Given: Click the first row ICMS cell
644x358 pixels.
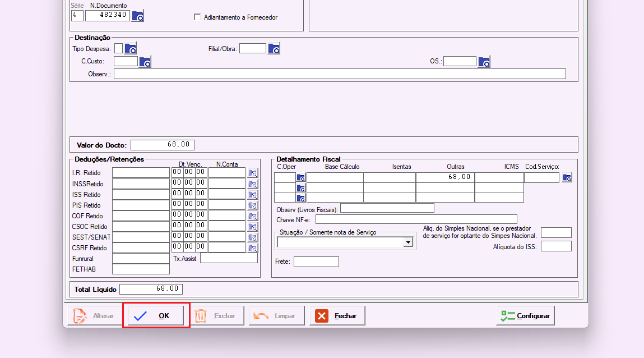Looking at the screenshot, I should (x=499, y=177).
